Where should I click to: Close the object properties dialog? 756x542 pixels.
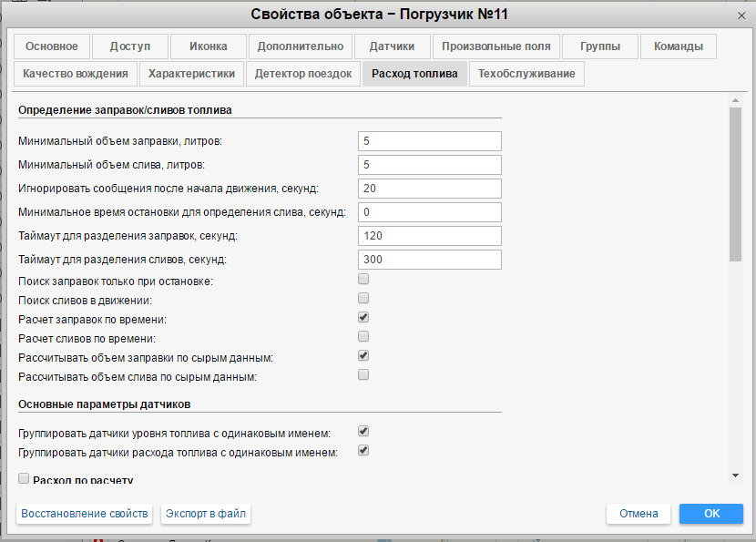pos(740,15)
